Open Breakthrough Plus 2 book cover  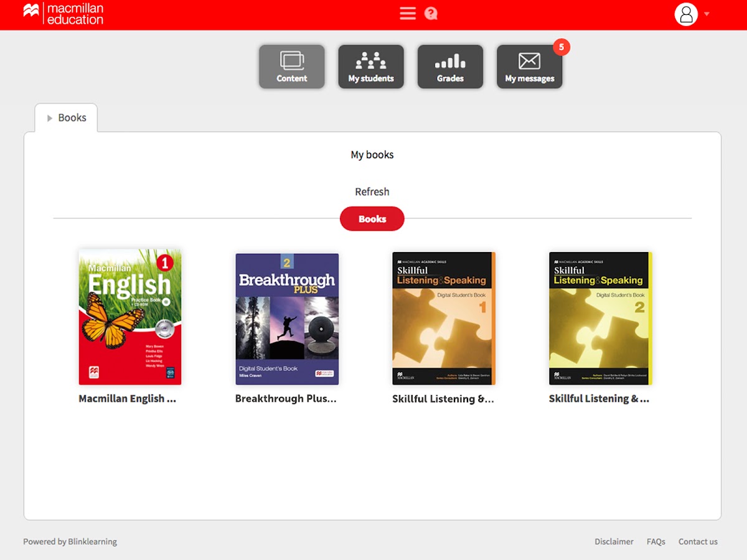pyautogui.click(x=287, y=319)
